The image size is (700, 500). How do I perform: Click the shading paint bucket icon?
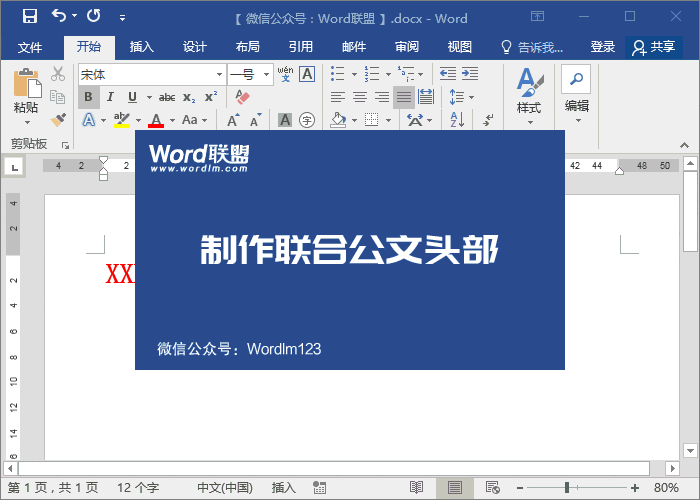point(338,120)
